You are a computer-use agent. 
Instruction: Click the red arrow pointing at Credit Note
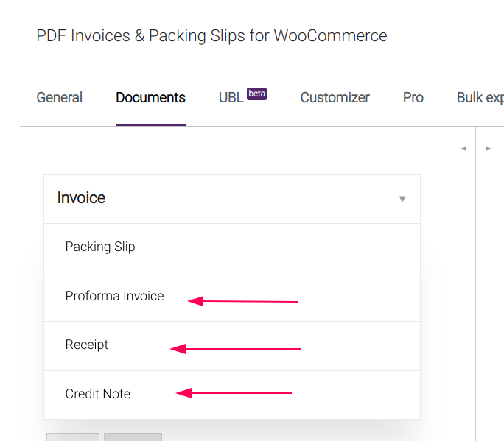click(x=234, y=393)
